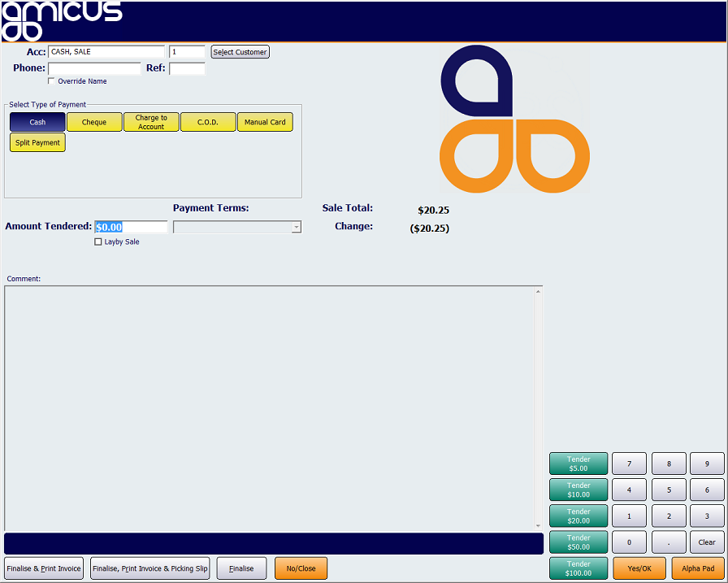728x583 pixels.
Task: Tap keypad digit 3
Action: click(x=707, y=516)
